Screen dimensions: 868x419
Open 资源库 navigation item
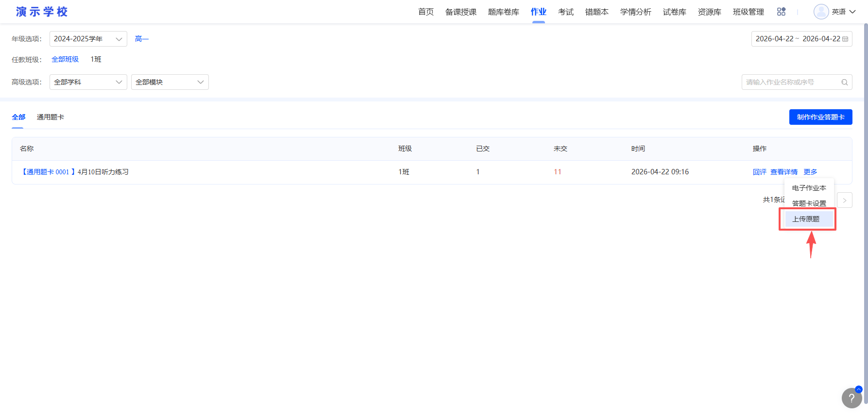(710, 12)
